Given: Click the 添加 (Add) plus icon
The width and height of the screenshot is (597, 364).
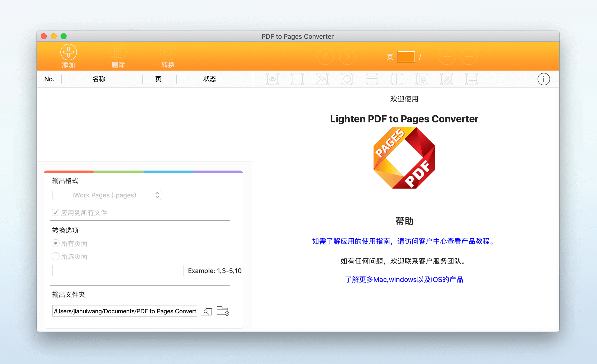Looking at the screenshot, I should [68, 52].
